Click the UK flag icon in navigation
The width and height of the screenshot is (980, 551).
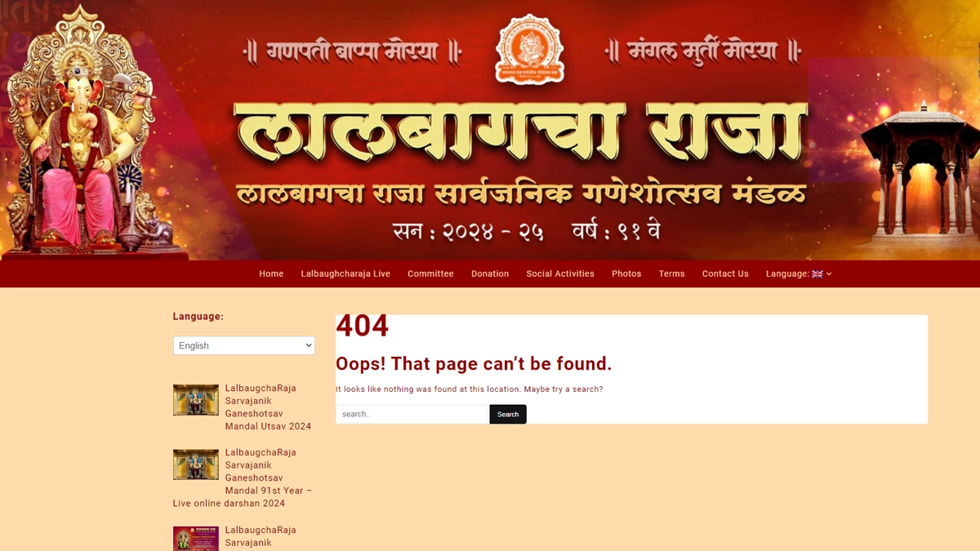[x=817, y=274]
